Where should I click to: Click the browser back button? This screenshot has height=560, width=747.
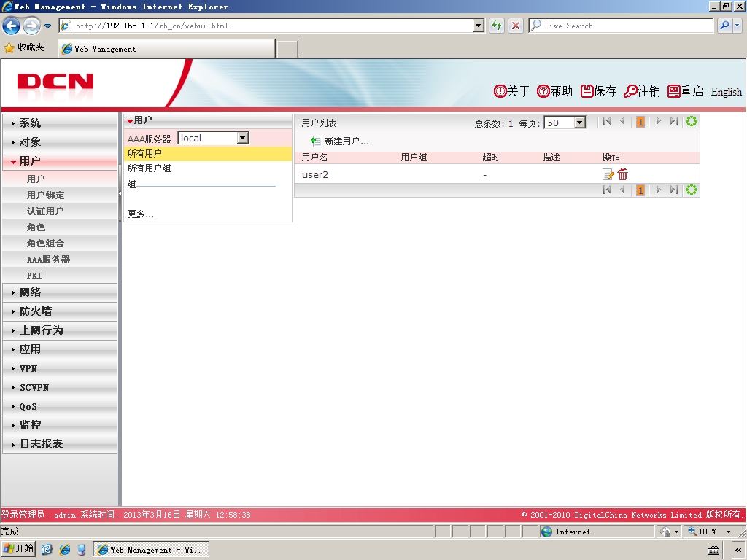click(x=12, y=26)
